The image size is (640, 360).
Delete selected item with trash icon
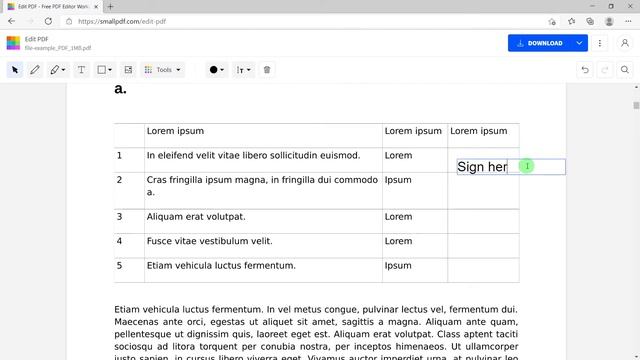pos(267,70)
